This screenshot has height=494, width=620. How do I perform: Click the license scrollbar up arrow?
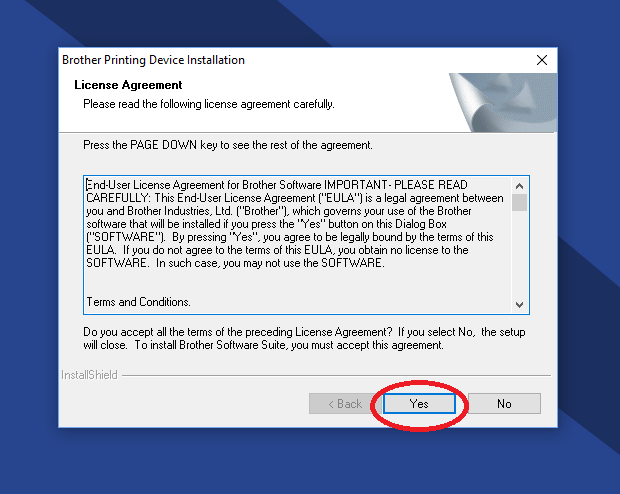520,186
